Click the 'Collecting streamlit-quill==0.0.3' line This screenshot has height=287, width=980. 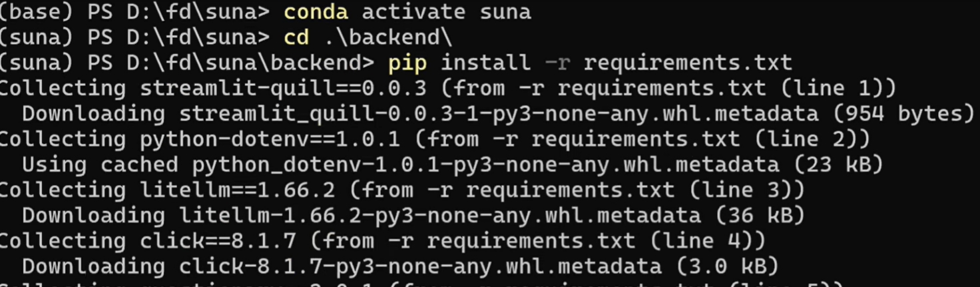[x=447, y=88]
